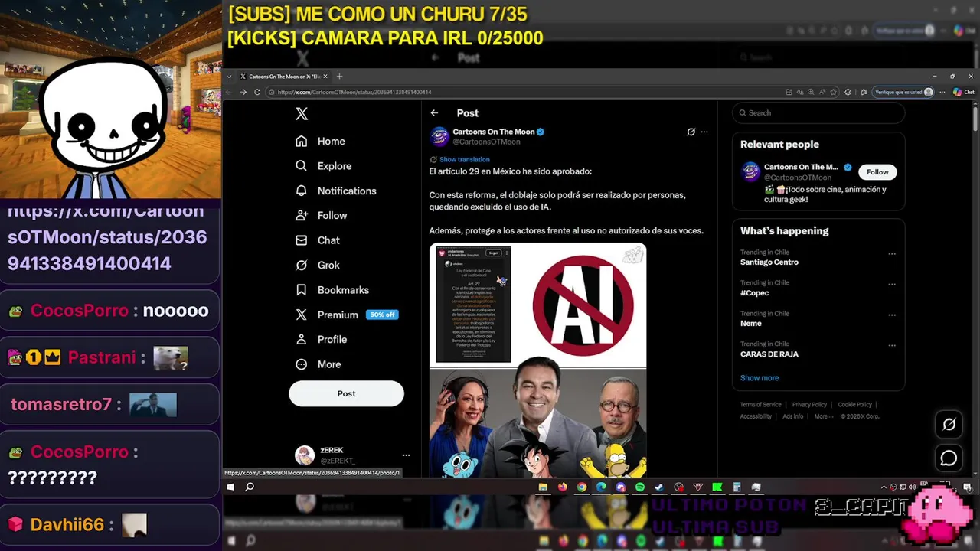This screenshot has height=551, width=980.
Task: Open Steam from the taskbar
Action: [x=659, y=487]
